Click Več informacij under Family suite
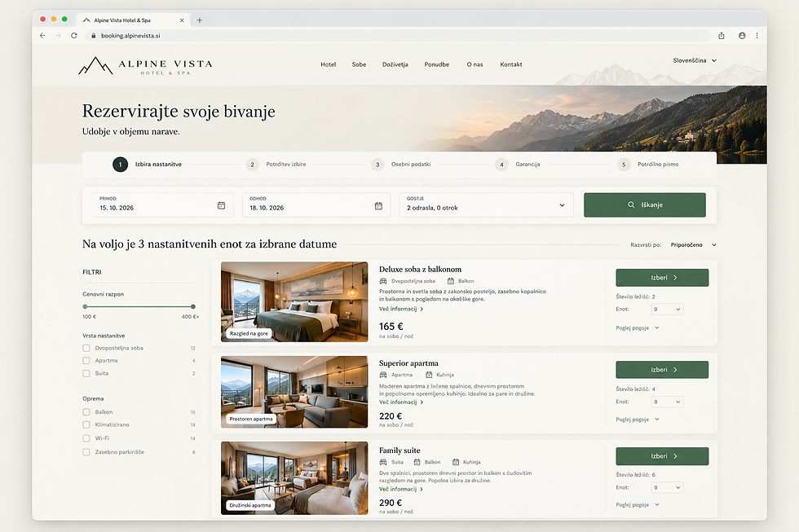The width and height of the screenshot is (799, 532). click(x=401, y=490)
